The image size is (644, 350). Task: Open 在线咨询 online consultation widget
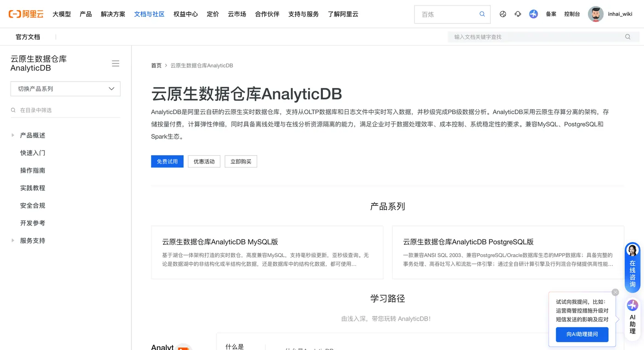[x=632, y=267]
